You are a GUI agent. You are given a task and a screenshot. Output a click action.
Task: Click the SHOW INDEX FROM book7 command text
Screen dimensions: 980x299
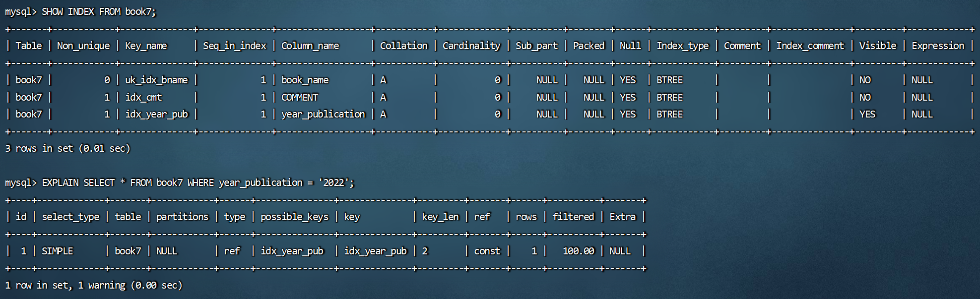pos(98,11)
